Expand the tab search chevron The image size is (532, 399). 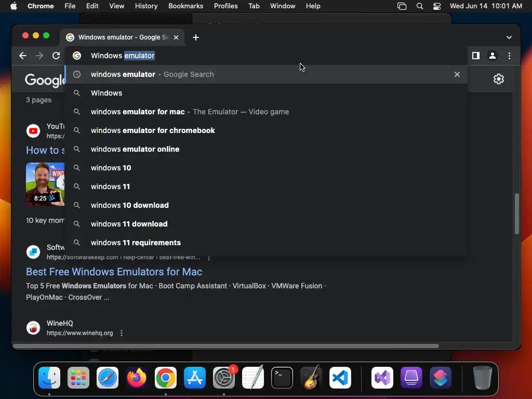pyautogui.click(x=509, y=37)
